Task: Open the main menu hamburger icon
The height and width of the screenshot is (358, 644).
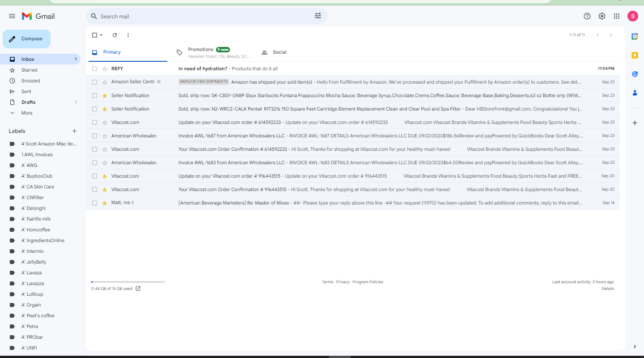Action: pos(12,16)
